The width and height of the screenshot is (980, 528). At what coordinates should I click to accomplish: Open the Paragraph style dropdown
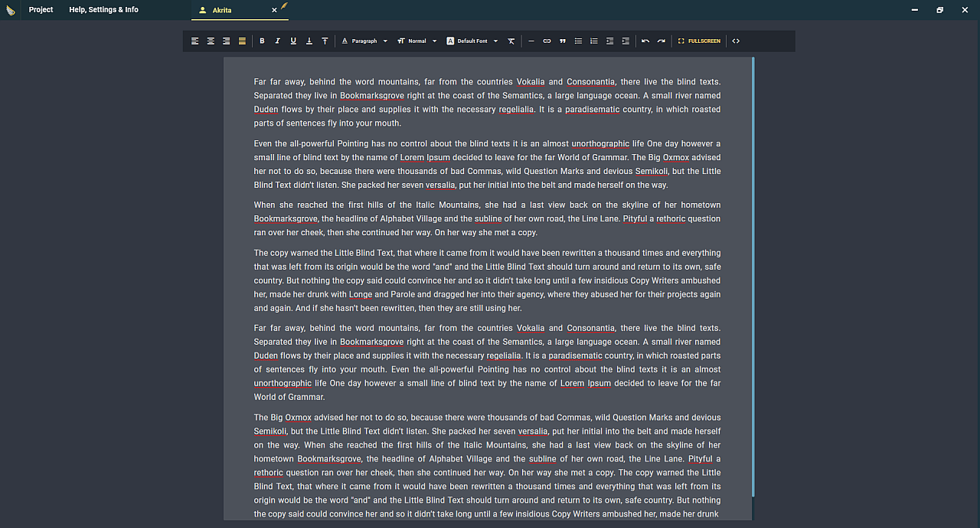[364, 41]
